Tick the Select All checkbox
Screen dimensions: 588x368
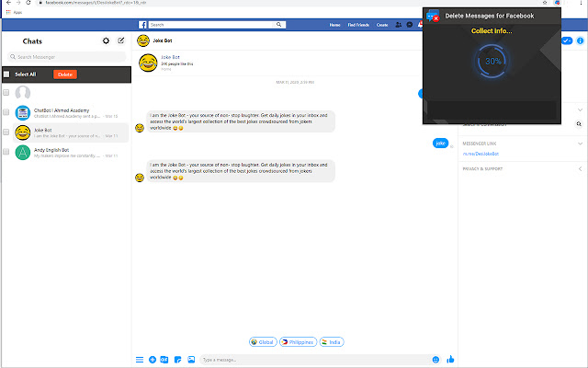pyautogui.click(x=6, y=75)
